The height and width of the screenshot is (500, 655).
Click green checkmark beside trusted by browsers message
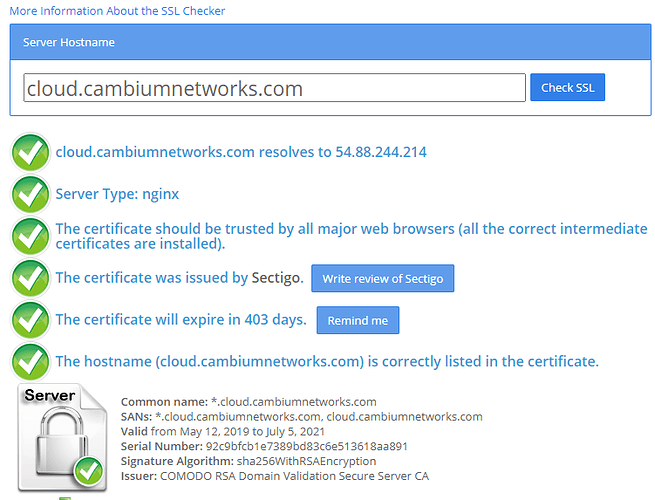tap(30, 236)
